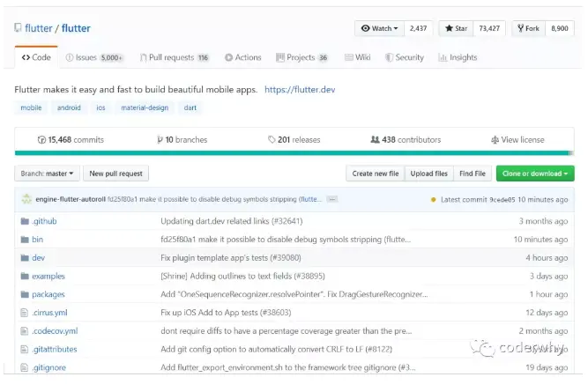
Task: Select the material-design topic tag
Action: pyautogui.click(x=145, y=107)
